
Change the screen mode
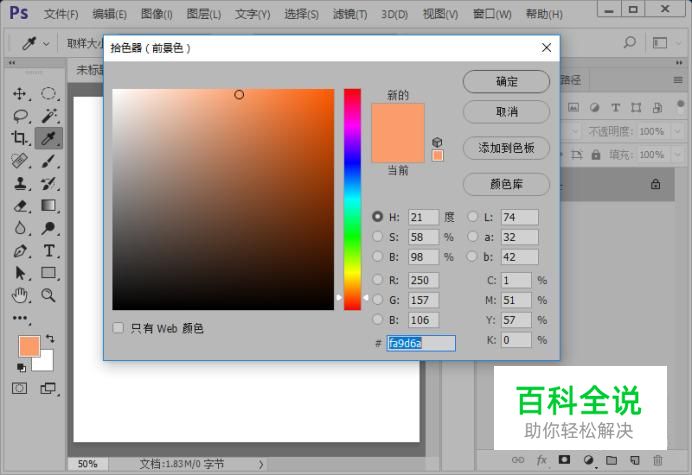tap(48, 388)
